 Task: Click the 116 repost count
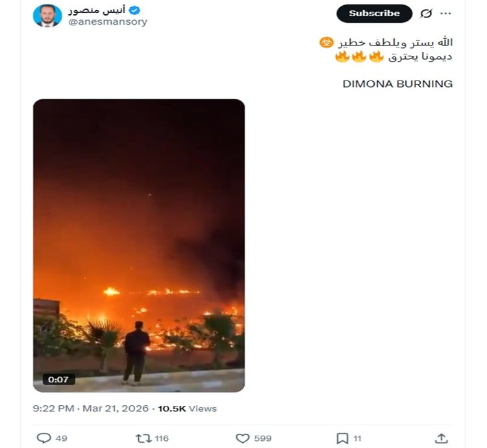coord(162,438)
